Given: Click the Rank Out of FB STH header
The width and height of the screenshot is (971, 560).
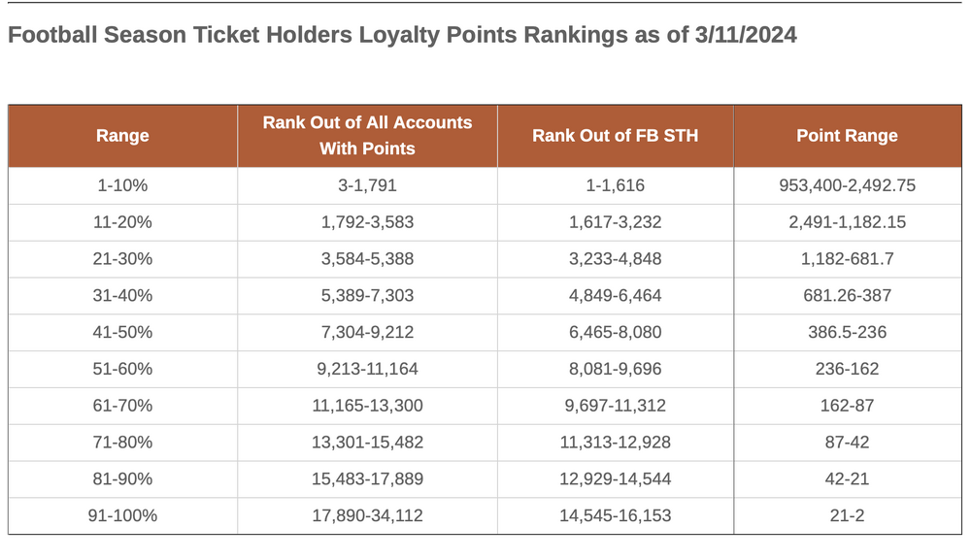Looking at the screenshot, I should [615, 136].
